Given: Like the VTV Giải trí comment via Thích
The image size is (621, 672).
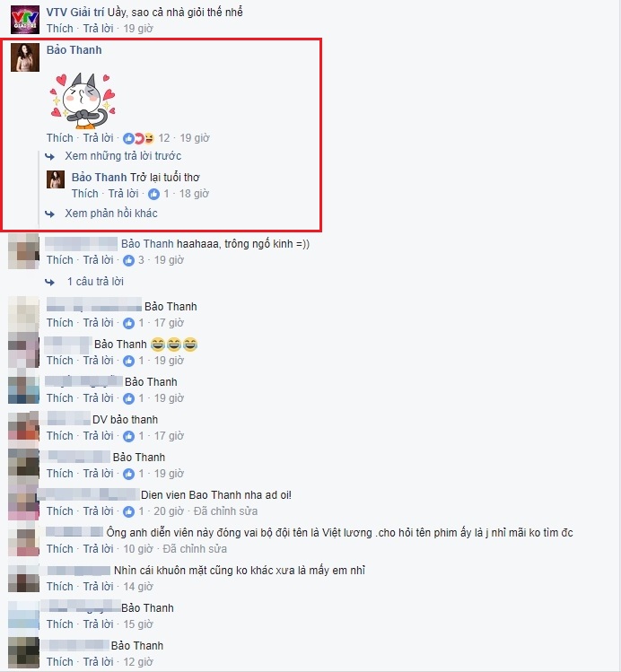Looking at the screenshot, I should (60, 29).
